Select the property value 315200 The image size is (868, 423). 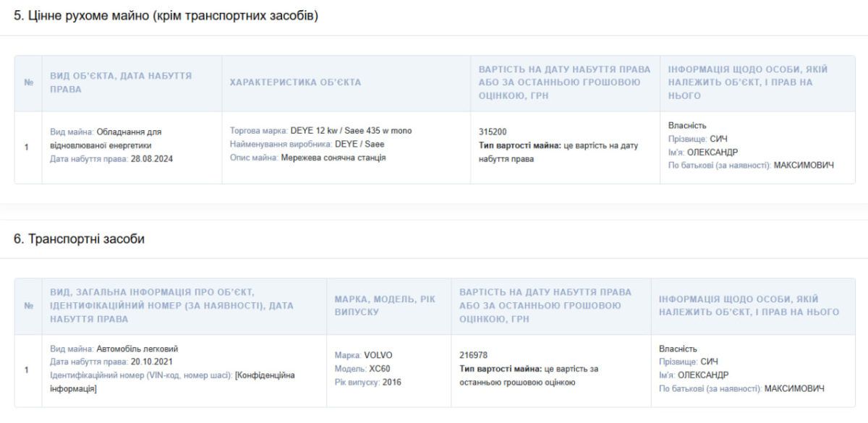pos(493,132)
